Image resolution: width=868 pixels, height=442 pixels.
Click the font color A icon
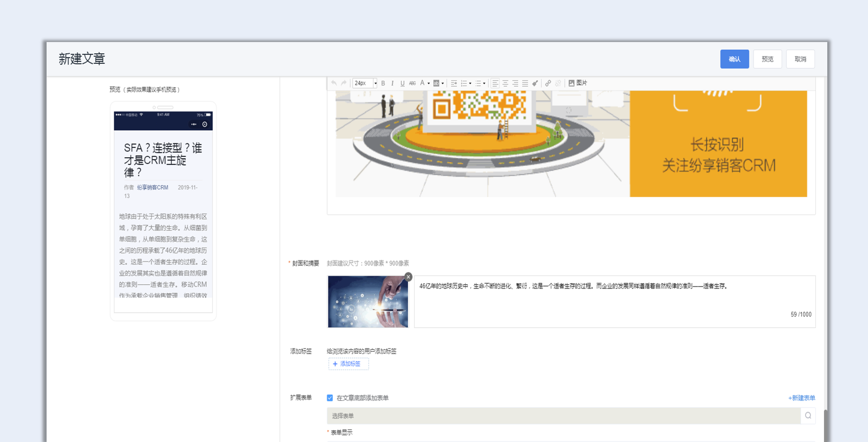click(422, 83)
